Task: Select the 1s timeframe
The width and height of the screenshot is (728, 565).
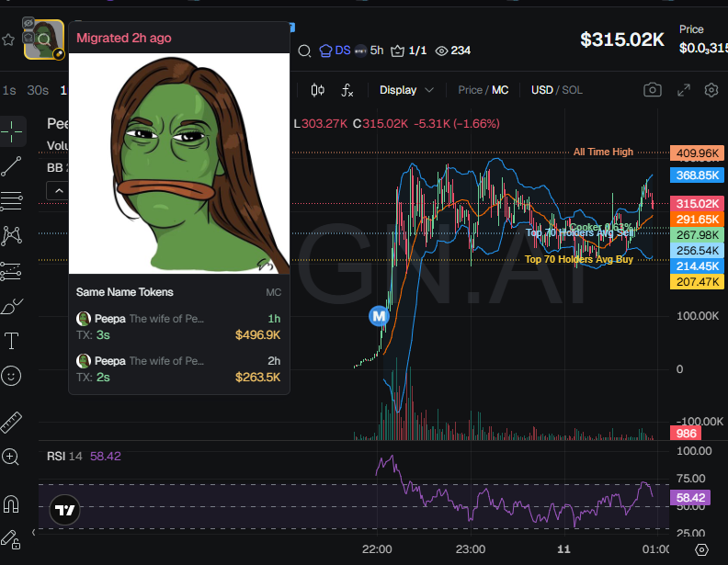Action: (x=9, y=90)
